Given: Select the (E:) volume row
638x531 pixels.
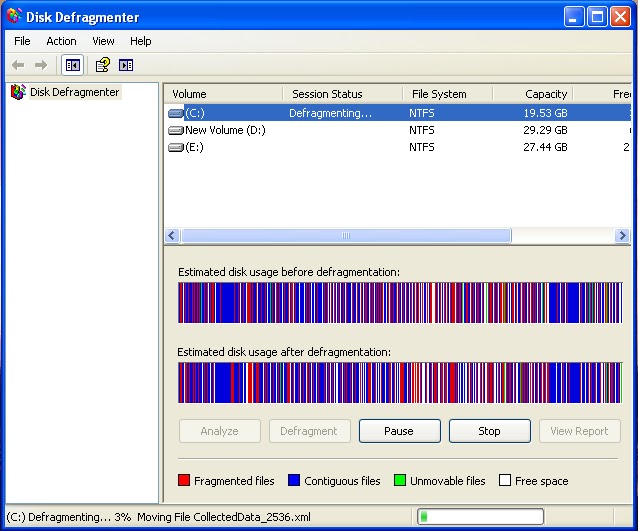Looking at the screenshot, I should 398,147.
